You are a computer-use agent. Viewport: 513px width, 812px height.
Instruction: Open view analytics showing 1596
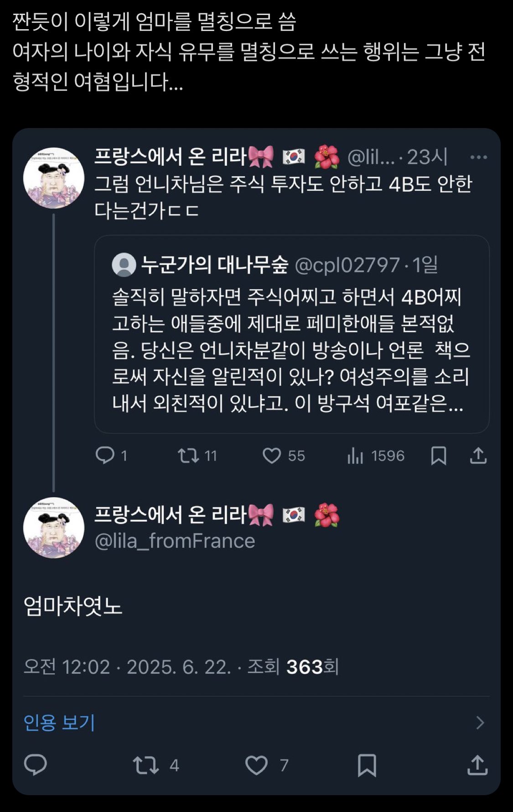pos(376,455)
